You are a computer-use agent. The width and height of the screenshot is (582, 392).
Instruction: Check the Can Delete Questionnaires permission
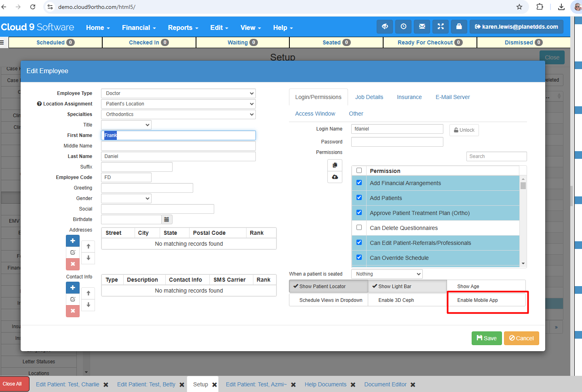(359, 228)
